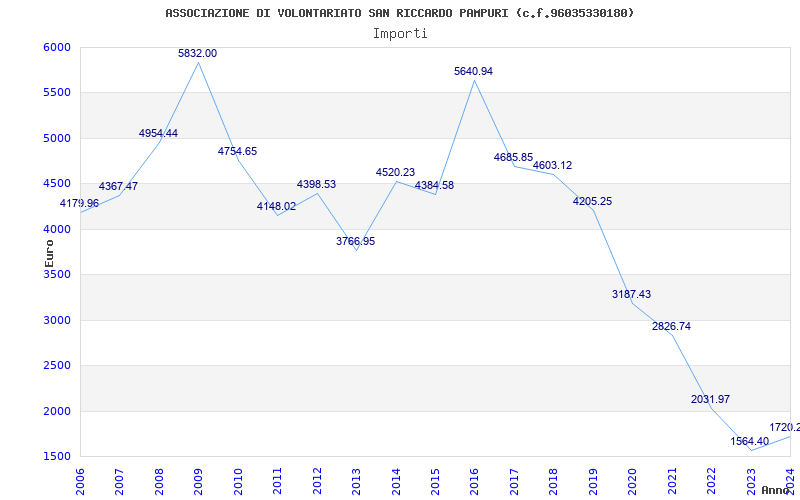The width and height of the screenshot is (800, 500).
Task: Click the 2007 year label
Action: coord(119,481)
